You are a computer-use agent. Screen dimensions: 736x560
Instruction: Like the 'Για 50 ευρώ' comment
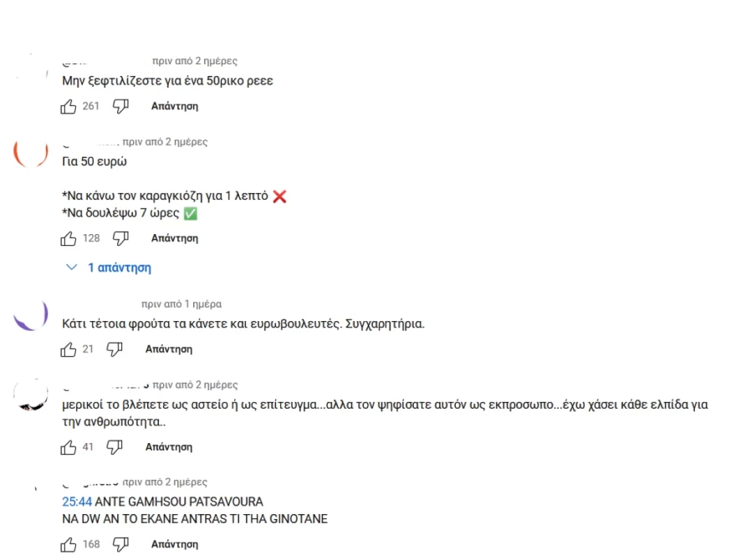coord(69,238)
